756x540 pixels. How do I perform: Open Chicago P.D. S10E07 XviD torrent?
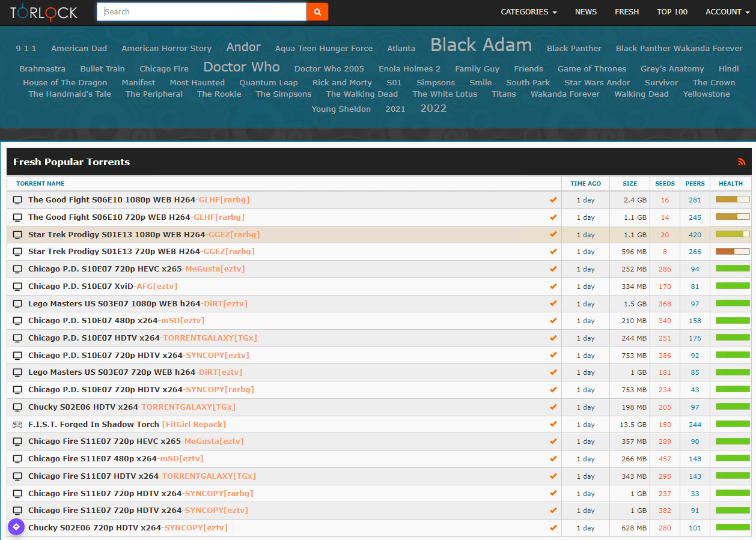coord(103,286)
